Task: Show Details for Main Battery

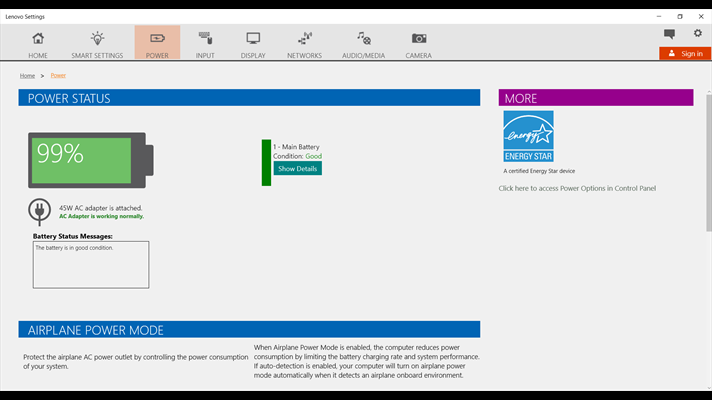Action: (297, 168)
